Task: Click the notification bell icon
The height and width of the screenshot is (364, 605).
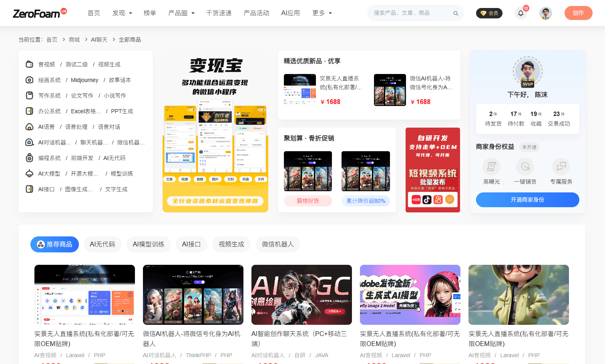Action: [x=521, y=13]
